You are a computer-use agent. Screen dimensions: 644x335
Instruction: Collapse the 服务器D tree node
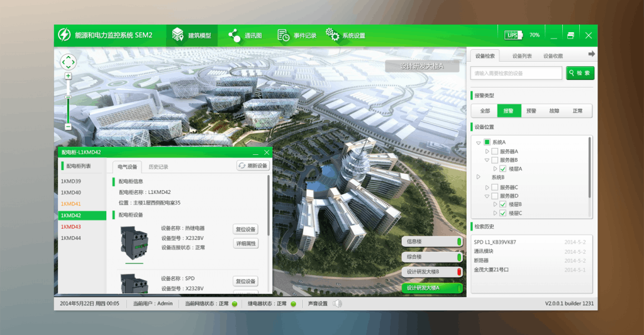487,196
